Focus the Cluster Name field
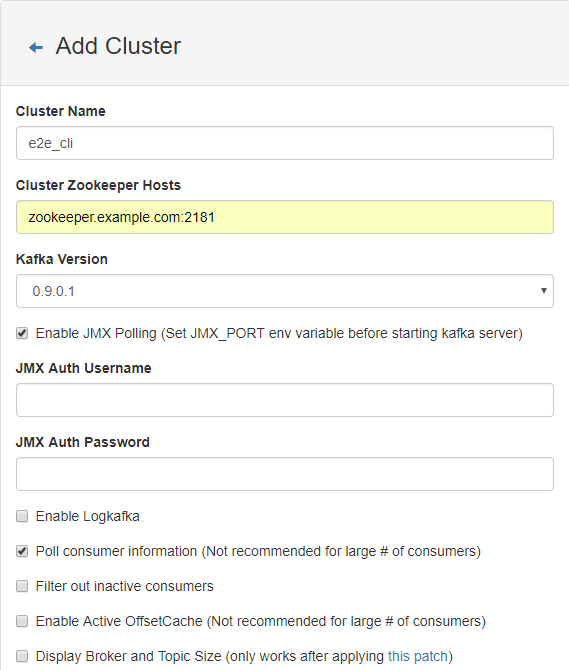Image resolution: width=569 pixels, height=670 pixels. pyautogui.click(x=285, y=143)
